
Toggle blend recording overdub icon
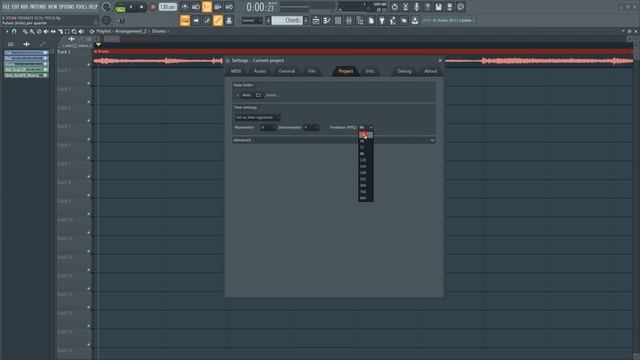(x=218, y=7)
